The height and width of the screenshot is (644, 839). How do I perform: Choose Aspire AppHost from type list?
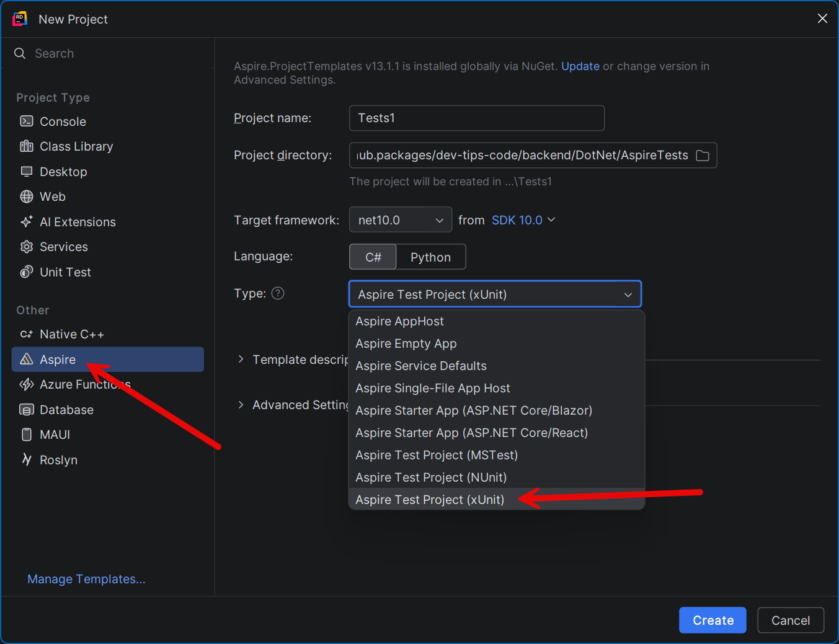(497, 321)
